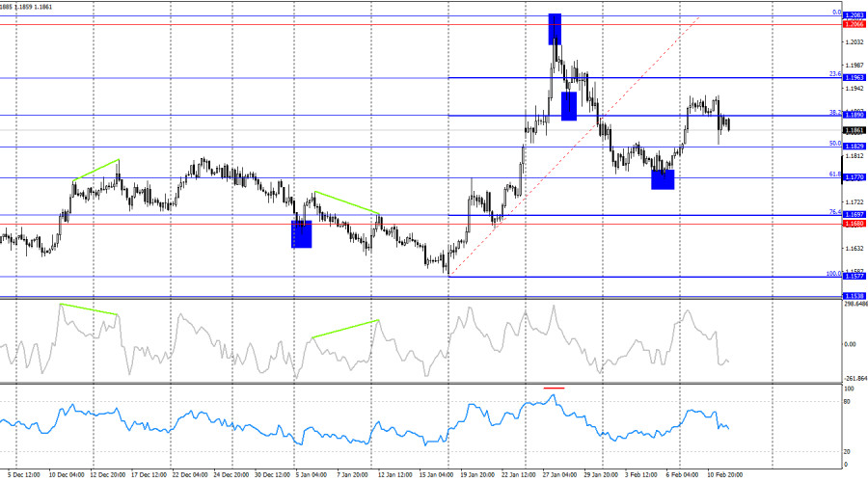Click the black current price label 1.1861

click(x=854, y=130)
